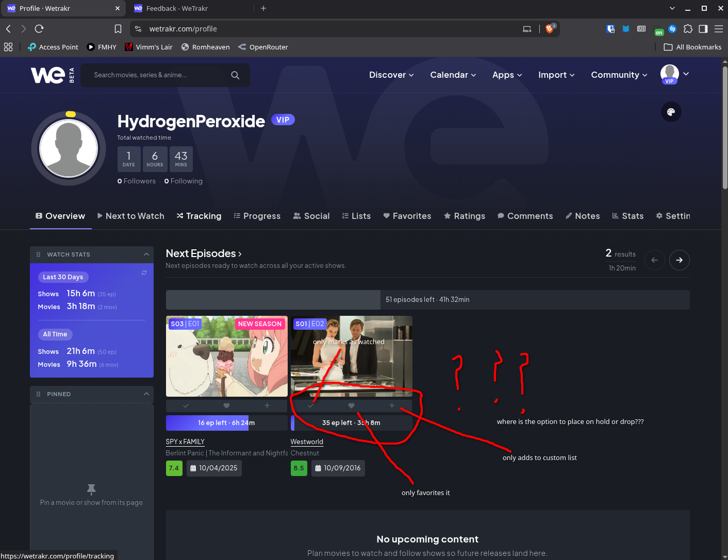728x560 pixels.
Task: Toggle the browser sidebar panel
Action: click(703, 29)
